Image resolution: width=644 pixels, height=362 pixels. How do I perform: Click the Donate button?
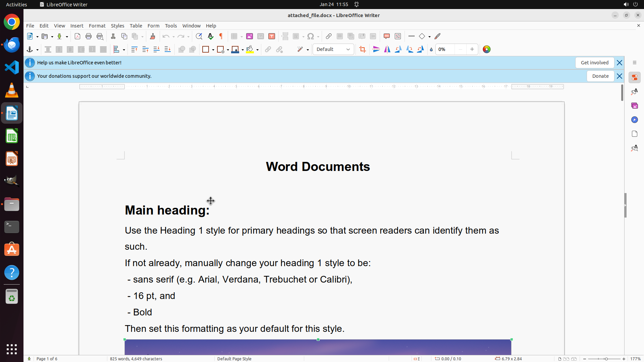[600, 76]
